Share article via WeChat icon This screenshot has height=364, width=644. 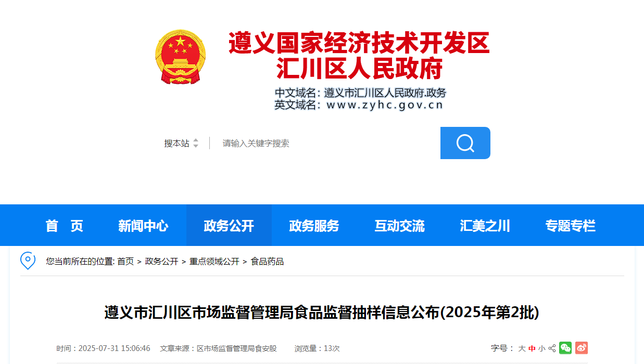tap(565, 348)
